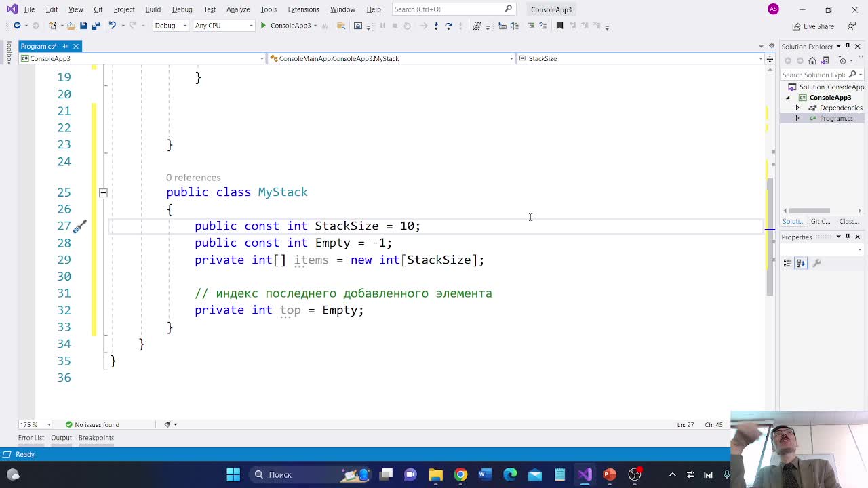Image resolution: width=868 pixels, height=488 pixels.
Task: Click the Categorized view icon in Properties
Action: 789,263
